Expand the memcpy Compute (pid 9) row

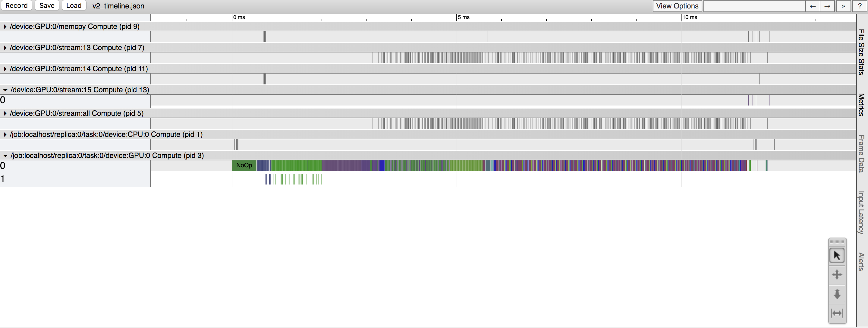point(5,27)
